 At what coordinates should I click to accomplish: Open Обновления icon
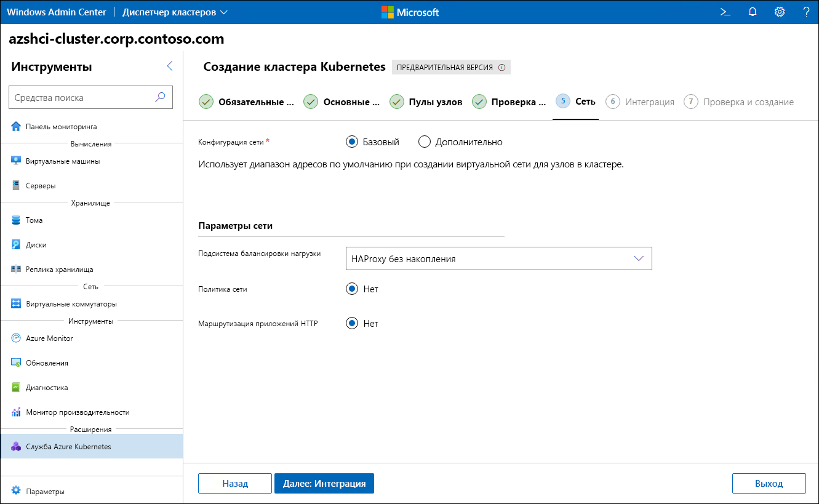coord(16,362)
